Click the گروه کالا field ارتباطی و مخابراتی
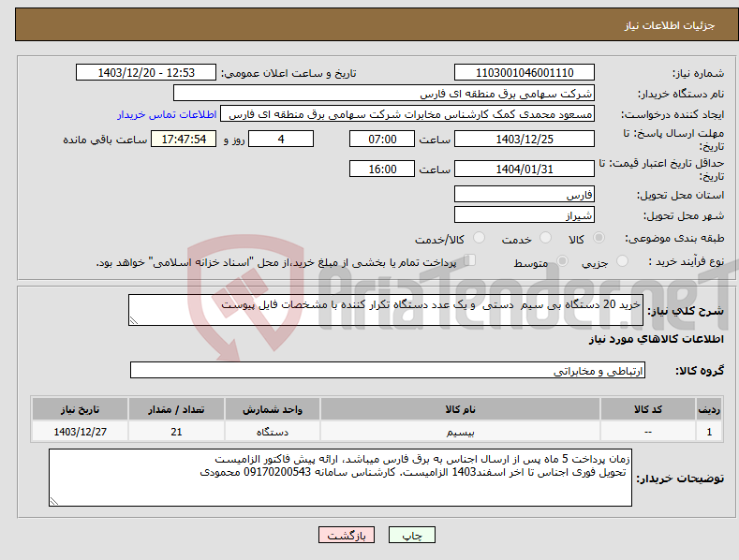Viewport: 739px width, 560px height. point(388,371)
